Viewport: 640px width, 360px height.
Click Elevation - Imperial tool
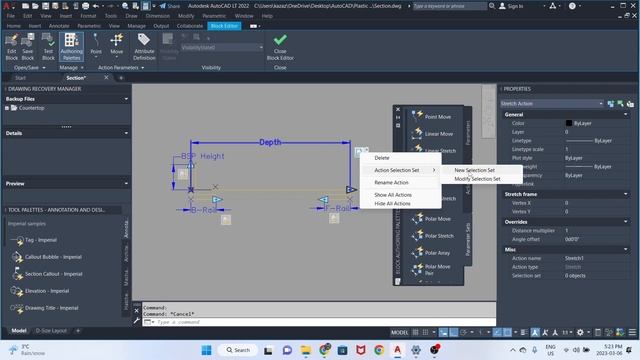click(x=40, y=291)
